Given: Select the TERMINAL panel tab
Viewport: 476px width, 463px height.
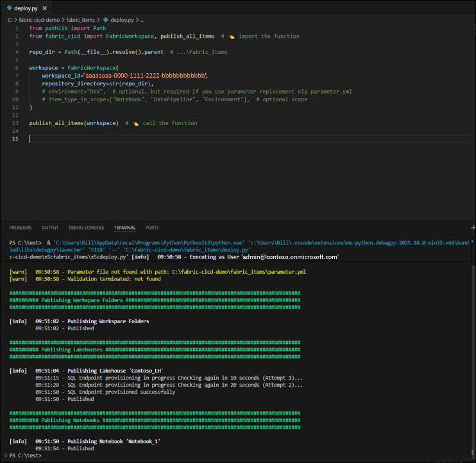Looking at the screenshot, I should click(124, 228).
